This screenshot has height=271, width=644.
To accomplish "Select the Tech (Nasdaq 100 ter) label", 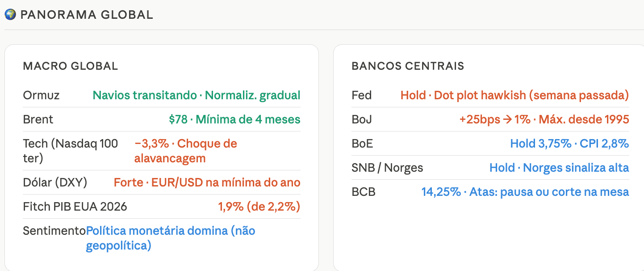I will click(71, 151).
